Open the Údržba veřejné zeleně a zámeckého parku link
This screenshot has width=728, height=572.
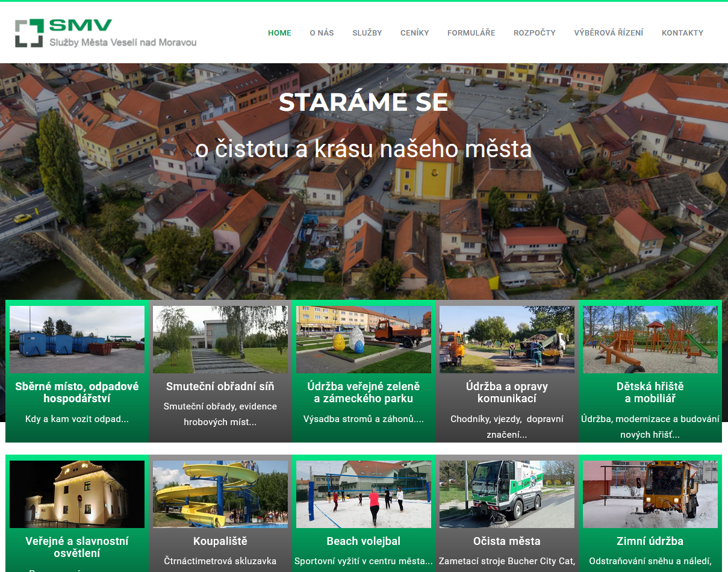pyautogui.click(x=364, y=392)
